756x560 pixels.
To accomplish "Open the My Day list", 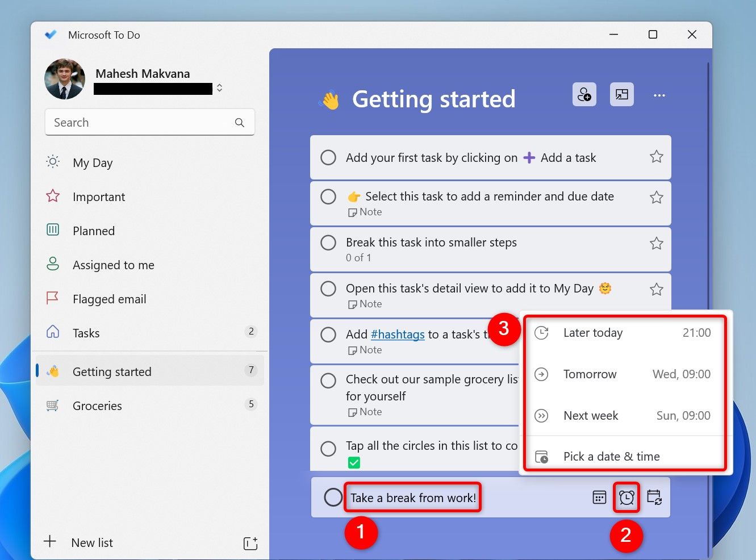I will 150,163.
